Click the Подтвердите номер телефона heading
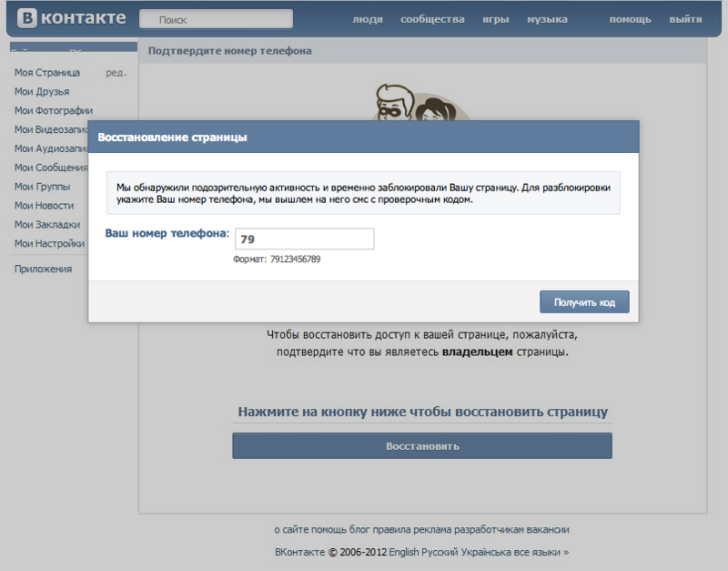The width and height of the screenshot is (728, 571). pos(230,51)
